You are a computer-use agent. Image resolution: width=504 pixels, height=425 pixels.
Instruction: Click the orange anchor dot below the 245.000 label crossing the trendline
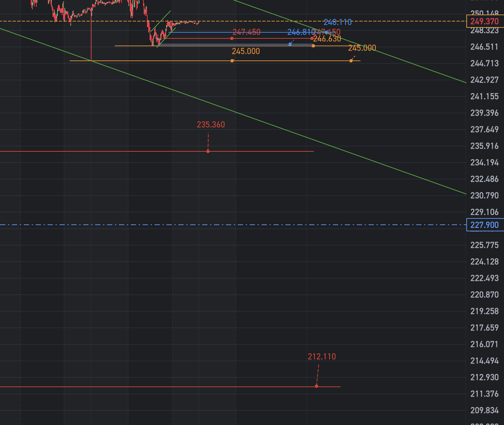[351, 61]
